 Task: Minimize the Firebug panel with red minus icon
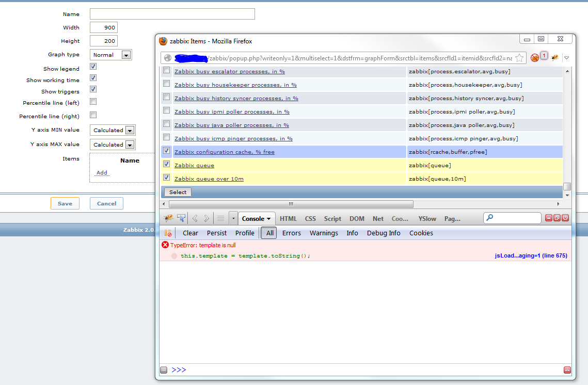tap(549, 218)
